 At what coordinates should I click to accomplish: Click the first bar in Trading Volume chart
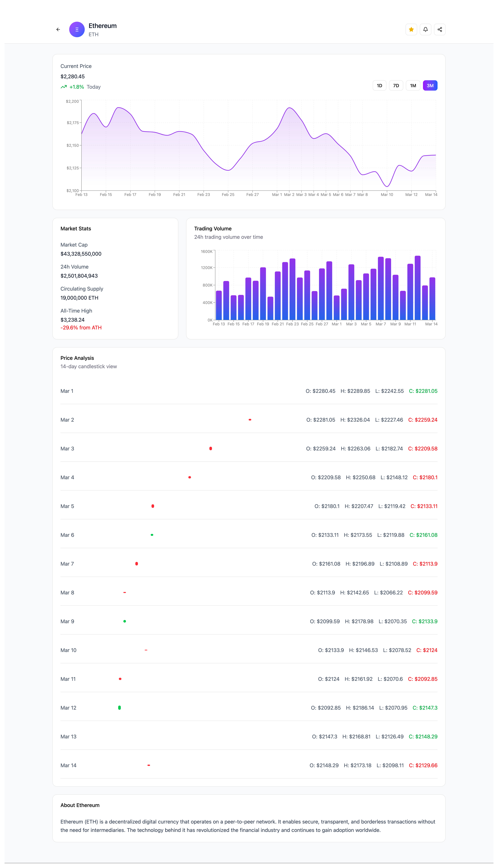pos(219,305)
